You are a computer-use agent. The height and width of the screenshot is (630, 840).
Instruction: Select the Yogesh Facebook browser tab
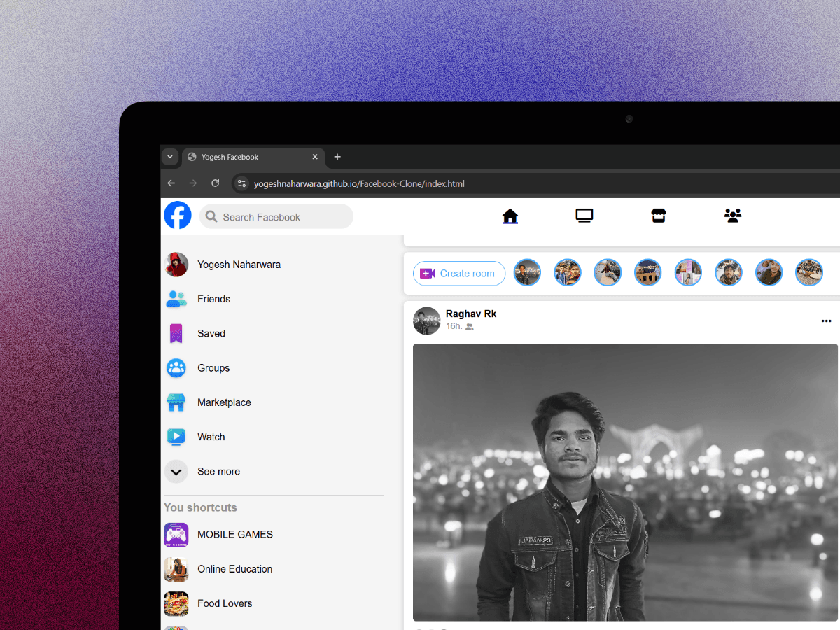tap(253, 157)
